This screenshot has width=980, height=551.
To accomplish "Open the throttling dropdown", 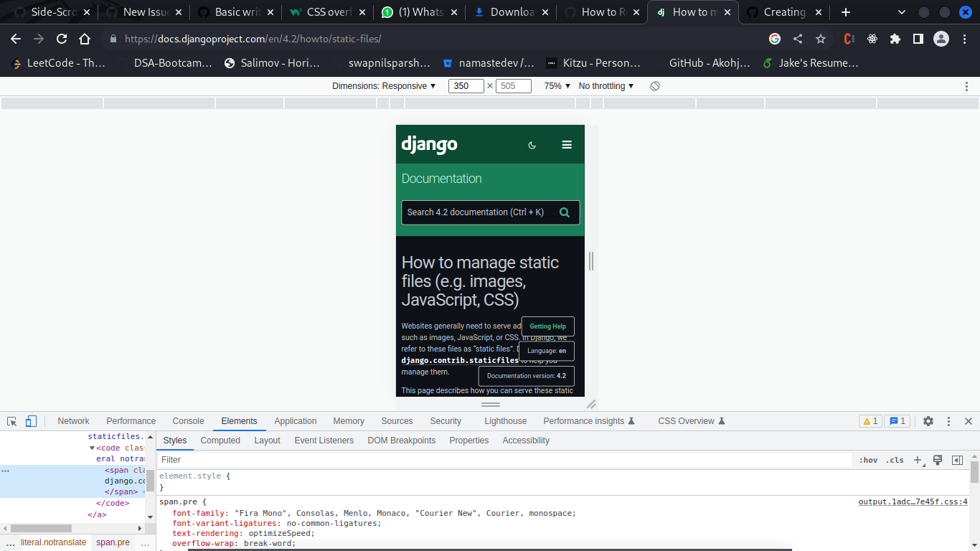I will (605, 85).
